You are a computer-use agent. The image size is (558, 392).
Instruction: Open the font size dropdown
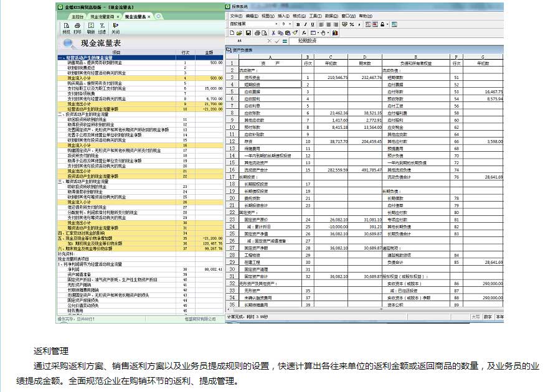click(x=291, y=24)
